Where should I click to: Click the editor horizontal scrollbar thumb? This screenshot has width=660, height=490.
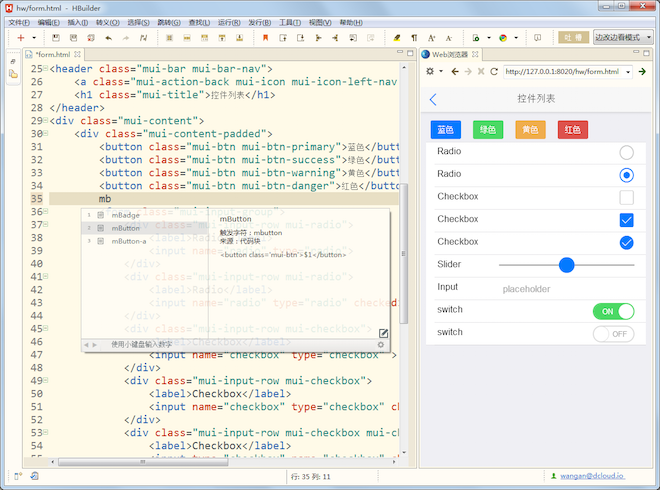pyautogui.click(x=143, y=462)
